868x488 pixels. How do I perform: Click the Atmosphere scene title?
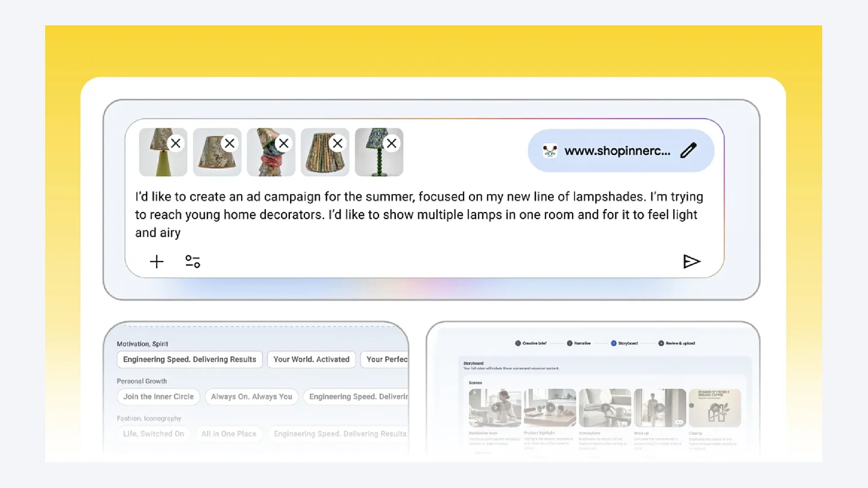click(x=590, y=433)
